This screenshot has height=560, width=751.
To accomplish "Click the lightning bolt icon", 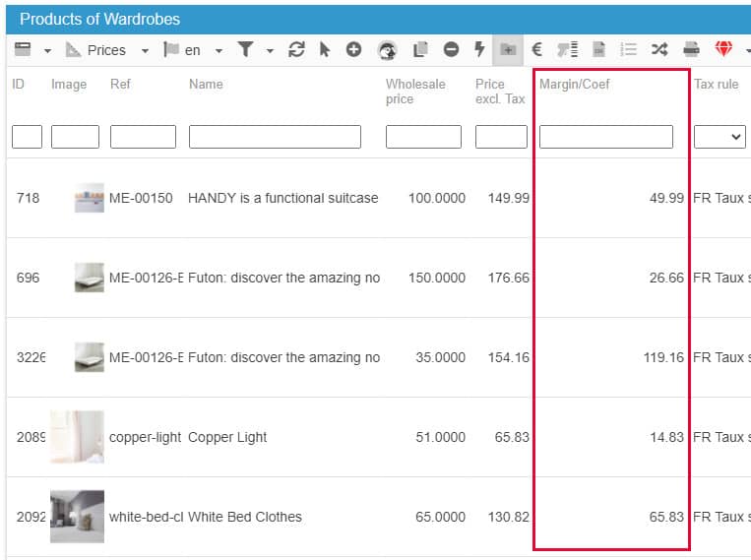I will (x=479, y=49).
